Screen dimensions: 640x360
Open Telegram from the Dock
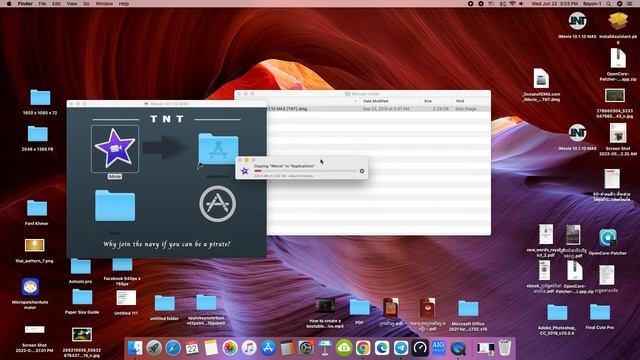(401, 348)
